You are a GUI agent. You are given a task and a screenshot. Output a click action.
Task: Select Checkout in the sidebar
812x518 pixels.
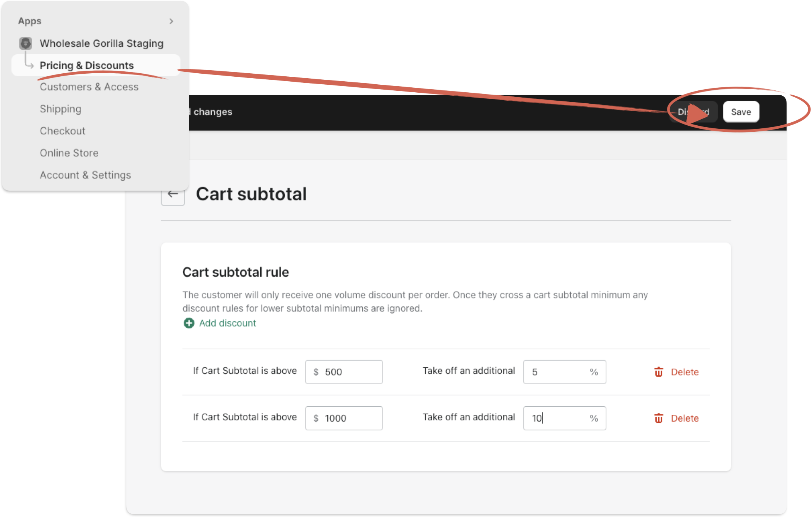tap(63, 131)
